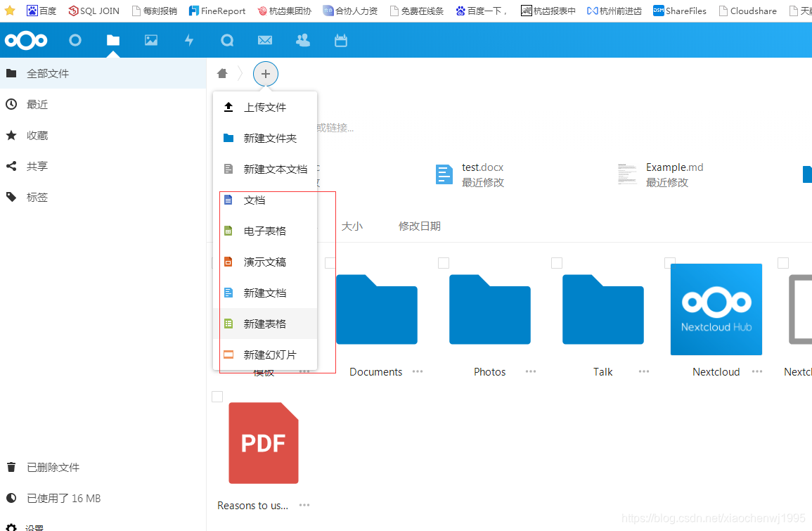812x531 pixels.
Task: Select 电子表格 menu entry
Action: [265, 231]
